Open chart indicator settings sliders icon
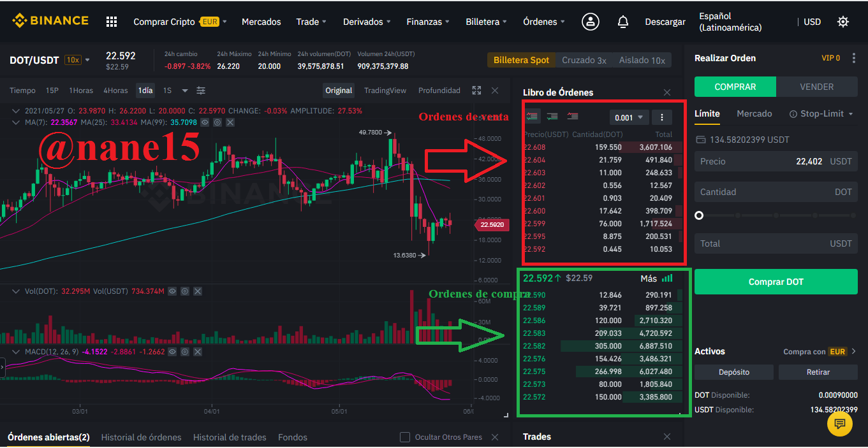The width and height of the screenshot is (868, 448). pyautogui.click(x=201, y=90)
